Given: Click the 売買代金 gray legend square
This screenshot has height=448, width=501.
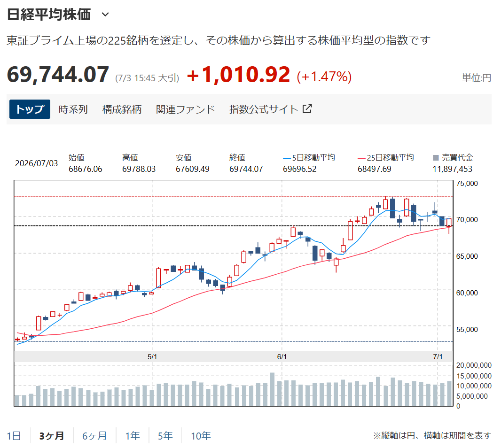Looking at the screenshot, I should coord(436,158).
